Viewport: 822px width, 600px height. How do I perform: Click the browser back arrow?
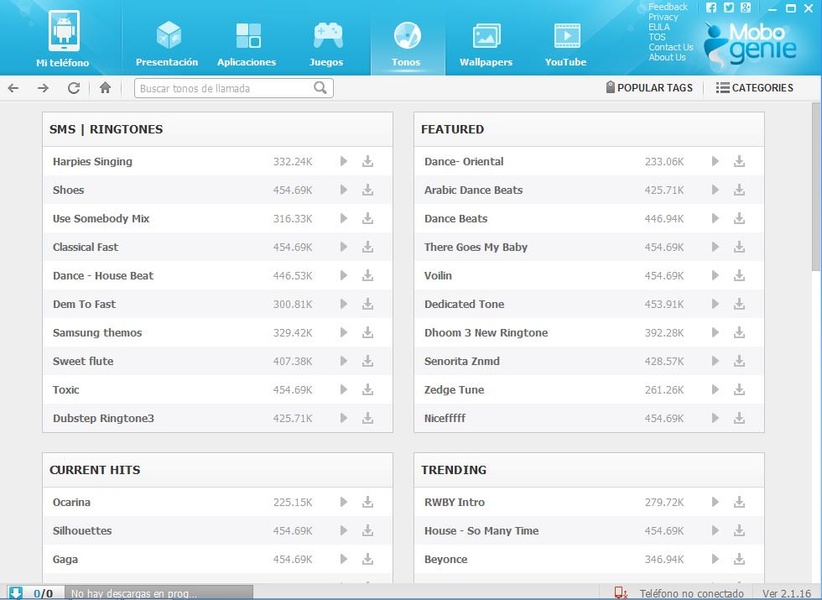13,88
